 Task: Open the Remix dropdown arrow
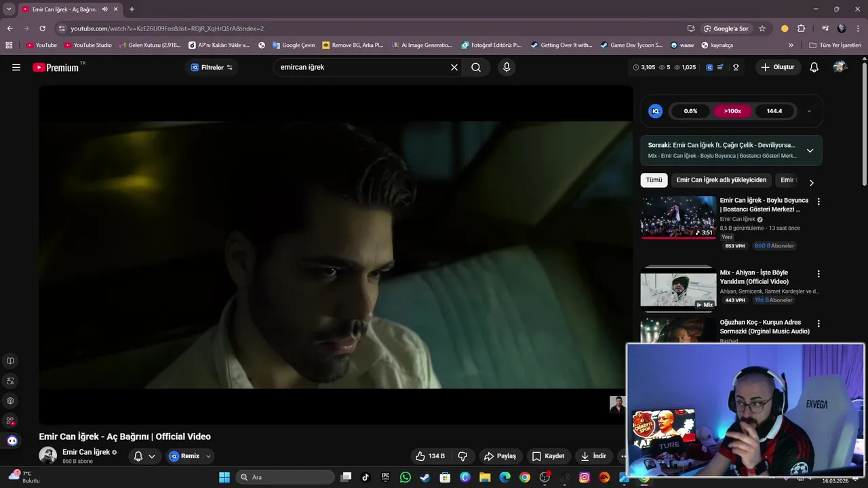[x=208, y=456]
